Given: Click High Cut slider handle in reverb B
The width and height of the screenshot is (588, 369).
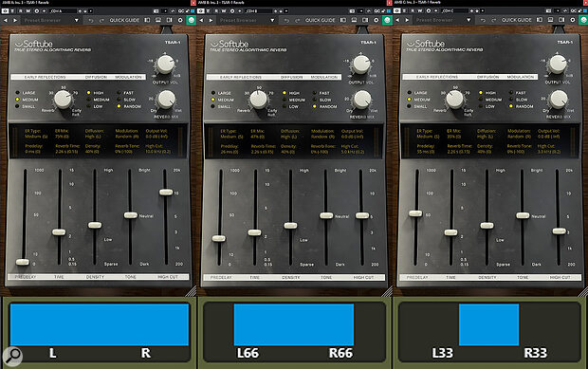Looking at the screenshot, I should pos(362,215).
